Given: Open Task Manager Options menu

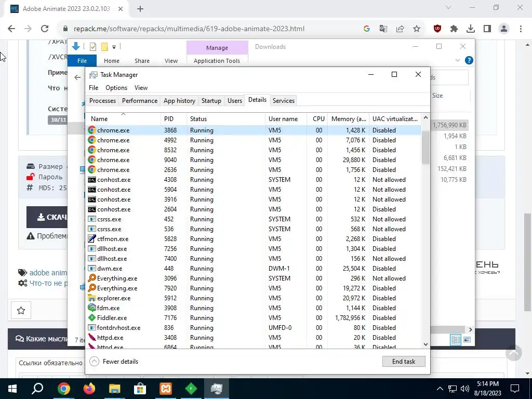Looking at the screenshot, I should 116,87.
